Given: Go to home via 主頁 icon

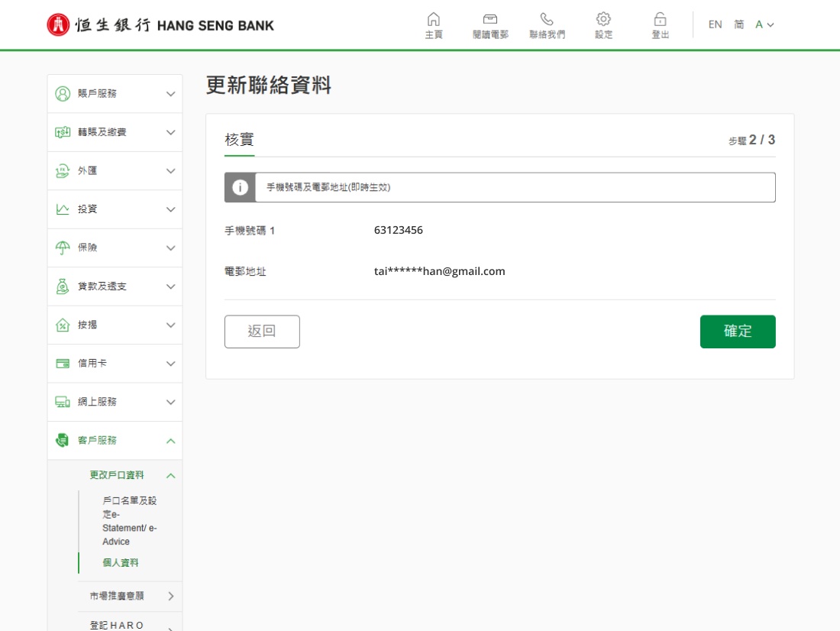Looking at the screenshot, I should [434, 20].
